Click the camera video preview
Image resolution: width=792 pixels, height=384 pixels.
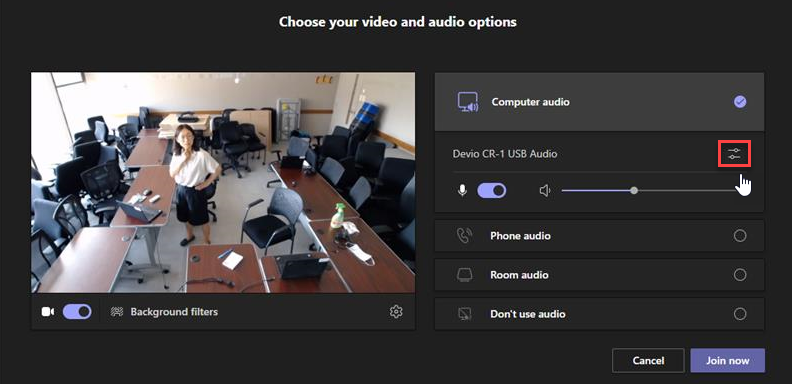coord(223,182)
